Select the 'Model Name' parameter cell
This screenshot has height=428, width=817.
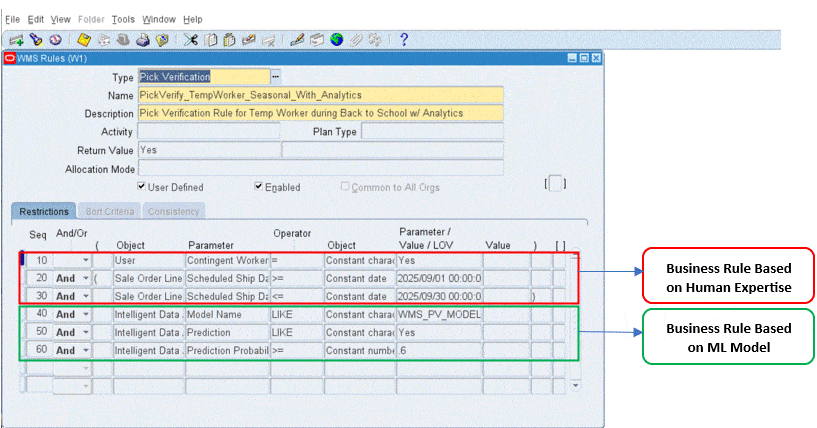[x=227, y=314]
